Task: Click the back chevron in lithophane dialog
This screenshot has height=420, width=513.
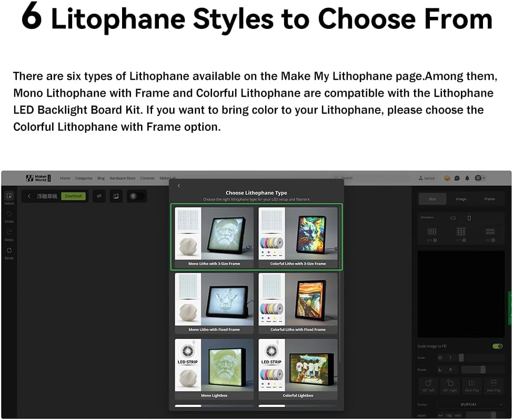Action: click(x=179, y=186)
